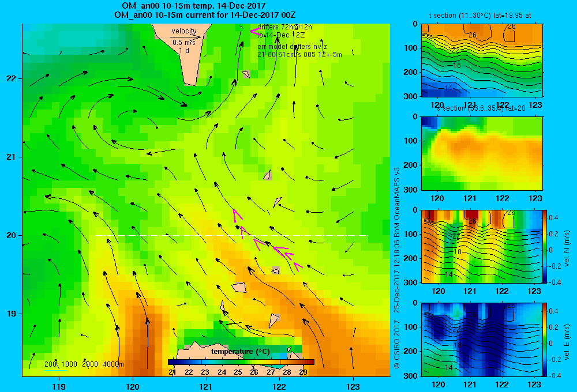Click the '0.4' tick on the vel. N colorbar
577x392 pixels.
click(x=554, y=218)
